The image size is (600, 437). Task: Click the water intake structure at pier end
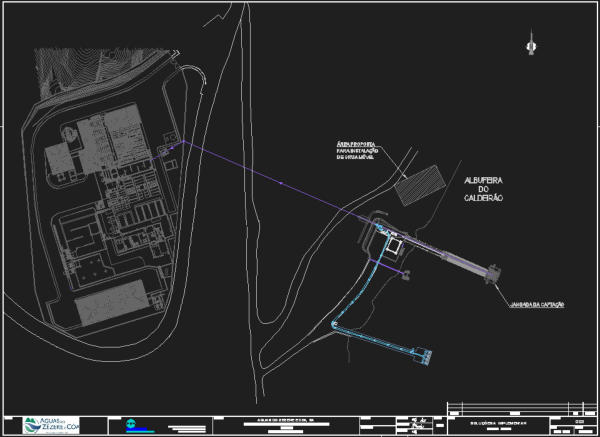[494, 274]
